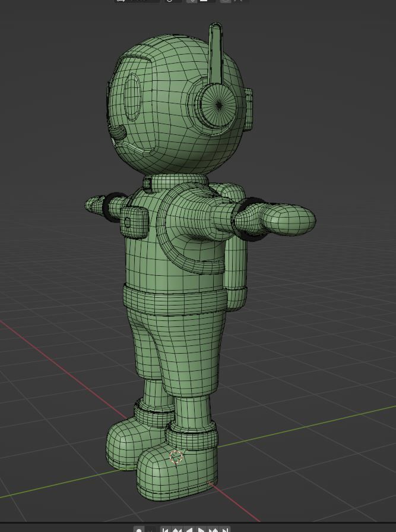Click the 3D cursor on the boot
The image size is (396, 532).
coord(176,457)
